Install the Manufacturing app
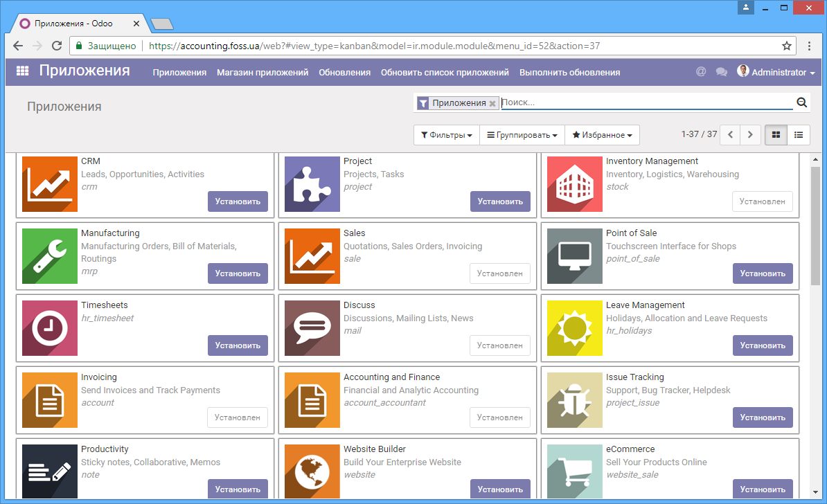 pyautogui.click(x=238, y=273)
